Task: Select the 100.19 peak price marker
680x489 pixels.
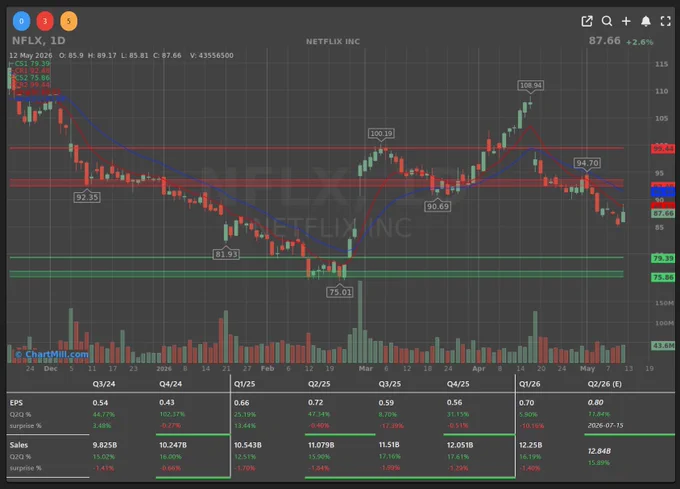Action: coord(381,134)
